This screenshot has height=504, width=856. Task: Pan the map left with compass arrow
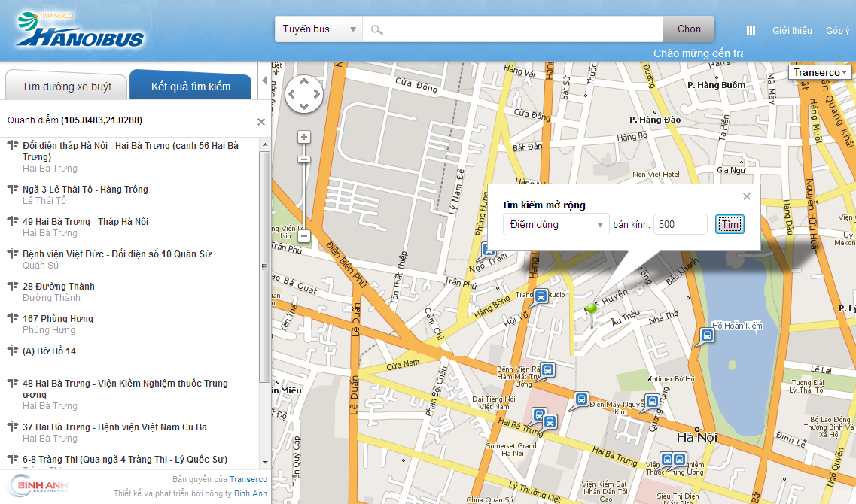(x=291, y=94)
